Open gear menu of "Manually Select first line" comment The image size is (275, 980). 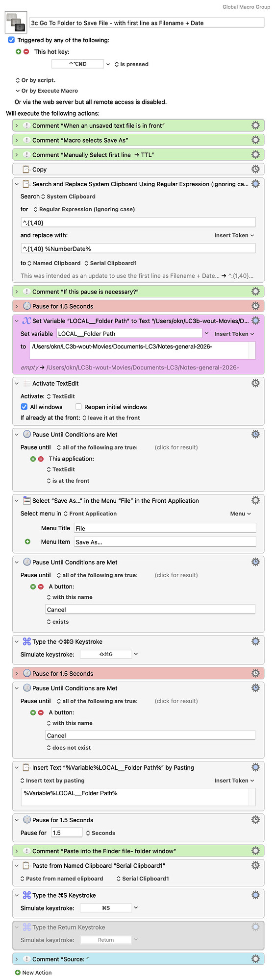(255, 155)
